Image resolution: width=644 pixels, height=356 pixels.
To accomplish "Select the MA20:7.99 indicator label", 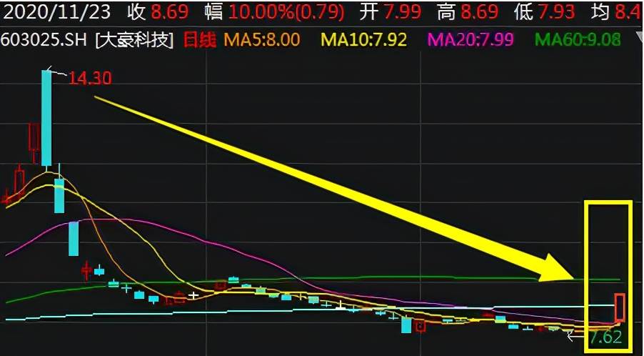I will click(x=471, y=40).
